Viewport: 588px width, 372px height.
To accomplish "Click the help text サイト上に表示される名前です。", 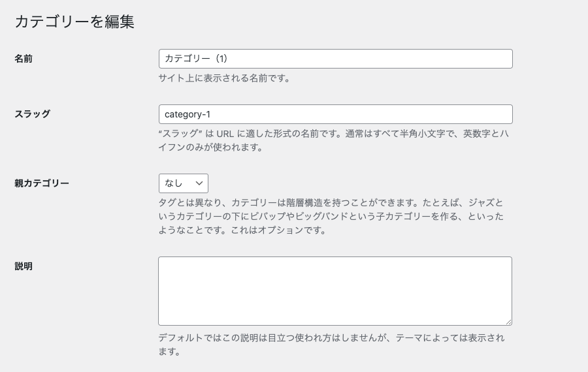I will (x=225, y=78).
